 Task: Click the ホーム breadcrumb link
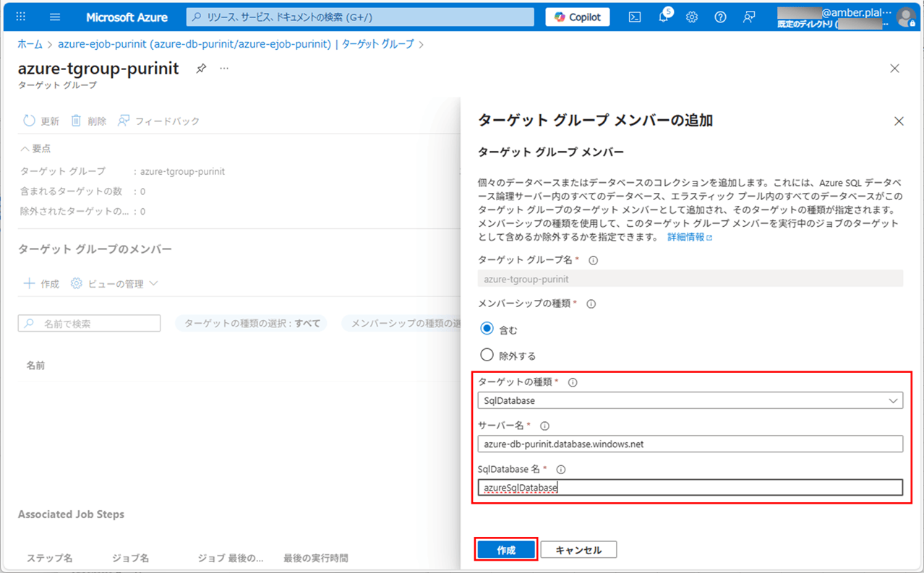30,44
